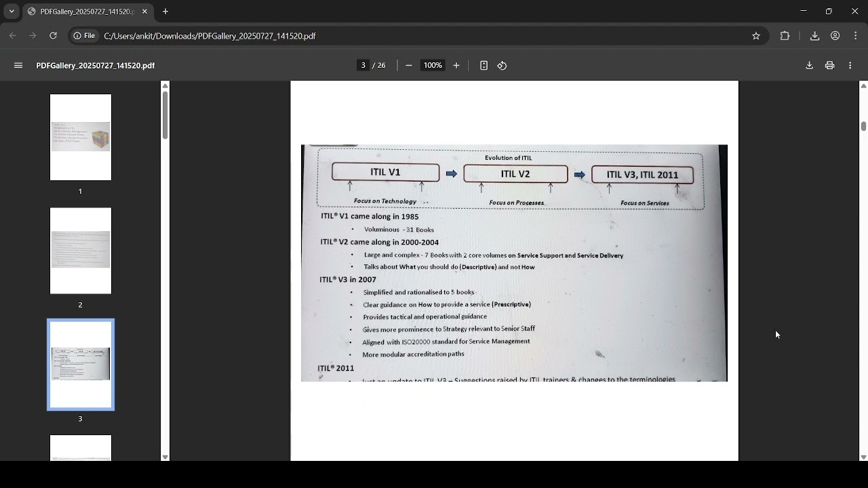Viewport: 868px width, 488px height.
Task: Open the Chrome profile avatar
Action: [x=835, y=36]
